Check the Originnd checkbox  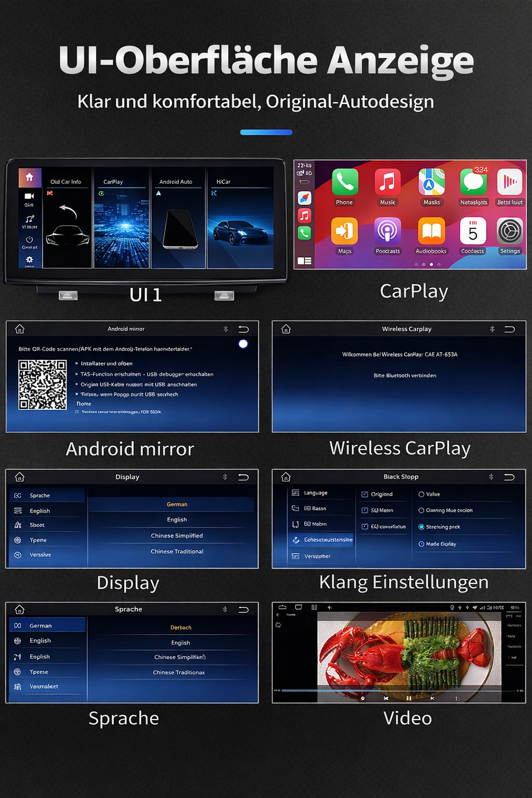pyautogui.click(x=365, y=494)
